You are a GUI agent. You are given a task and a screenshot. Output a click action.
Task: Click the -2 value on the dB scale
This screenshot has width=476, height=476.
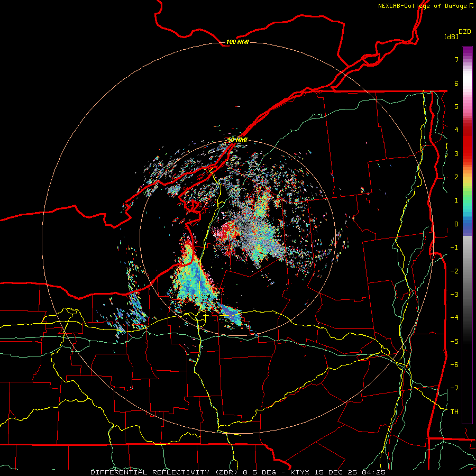[454, 271]
